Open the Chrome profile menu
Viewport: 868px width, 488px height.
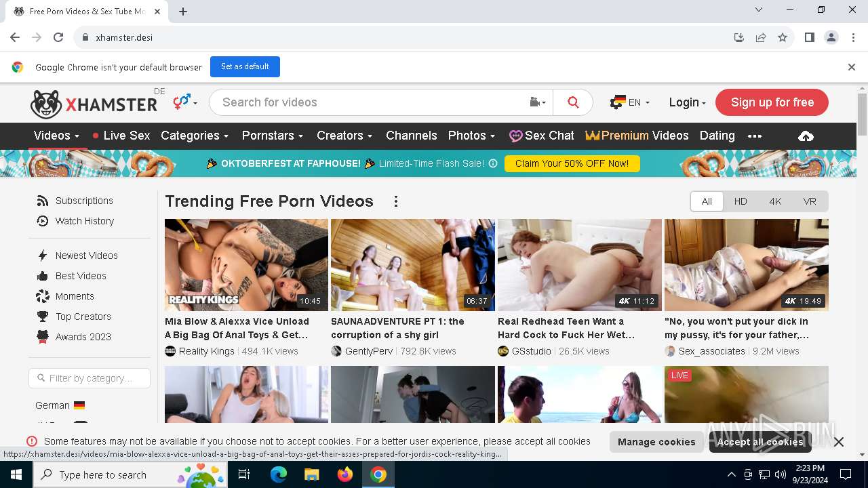[x=831, y=37]
